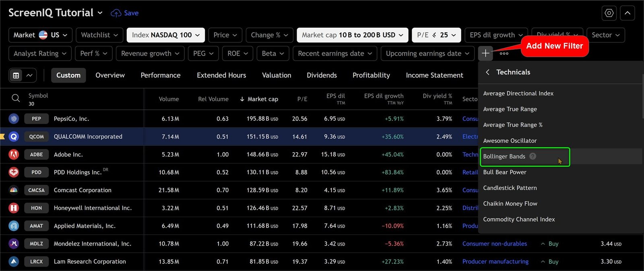Open the Consumer non-durables sector link
The width and height of the screenshot is (644, 271).
pyautogui.click(x=494, y=244)
